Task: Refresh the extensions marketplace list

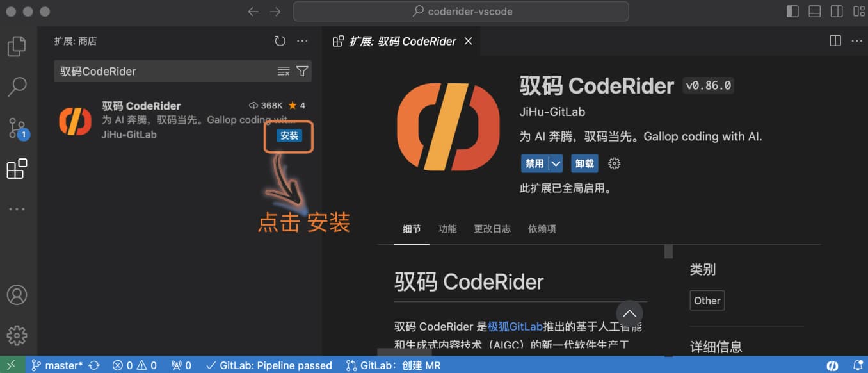Action: (x=280, y=40)
